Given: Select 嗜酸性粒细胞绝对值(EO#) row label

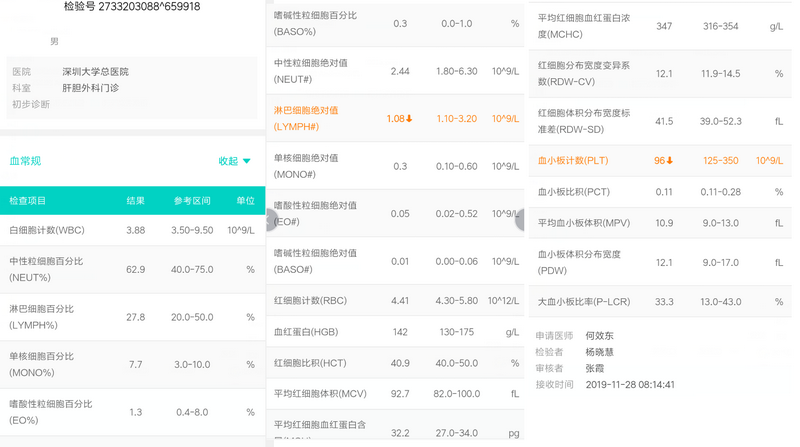Looking at the screenshot, I should pyautogui.click(x=315, y=213).
